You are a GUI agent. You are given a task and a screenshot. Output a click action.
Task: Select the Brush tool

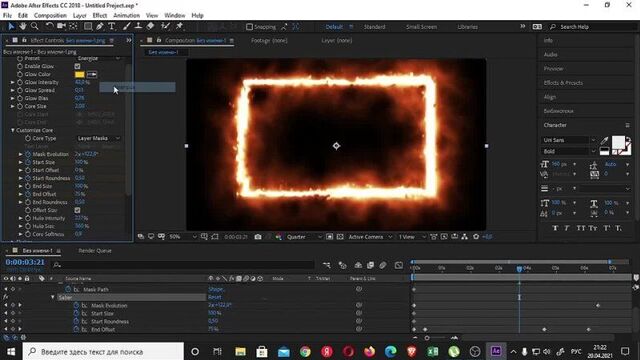pyautogui.click(x=127, y=26)
